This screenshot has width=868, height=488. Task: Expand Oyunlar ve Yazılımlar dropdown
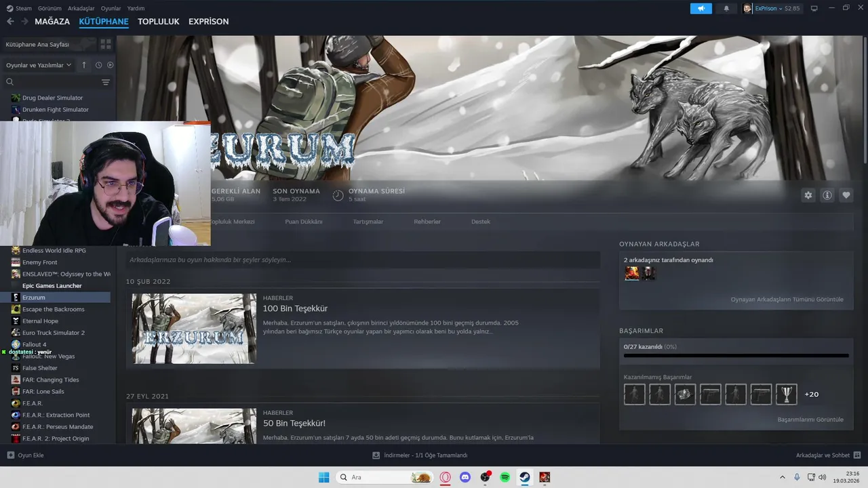[x=39, y=65]
